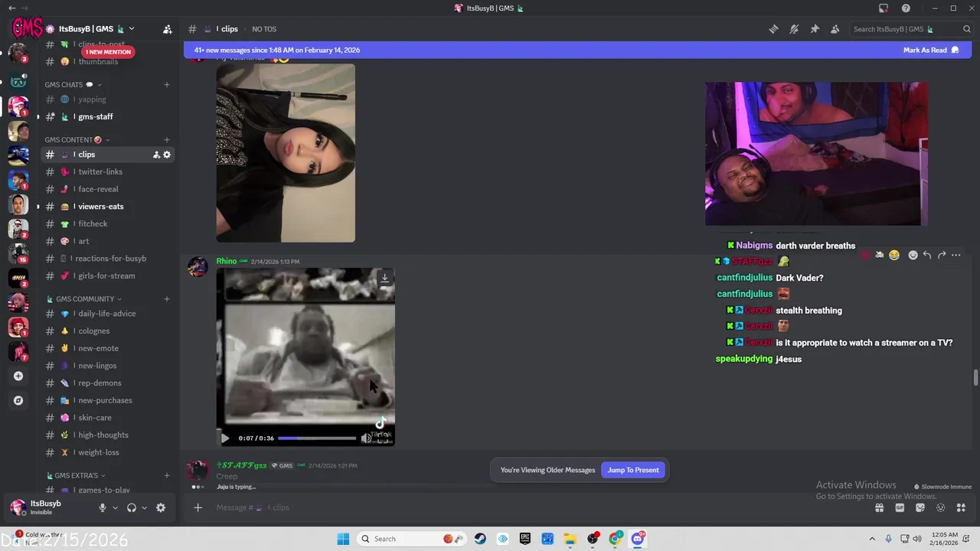Create channel in GMS EXTRA'S category

(167, 476)
